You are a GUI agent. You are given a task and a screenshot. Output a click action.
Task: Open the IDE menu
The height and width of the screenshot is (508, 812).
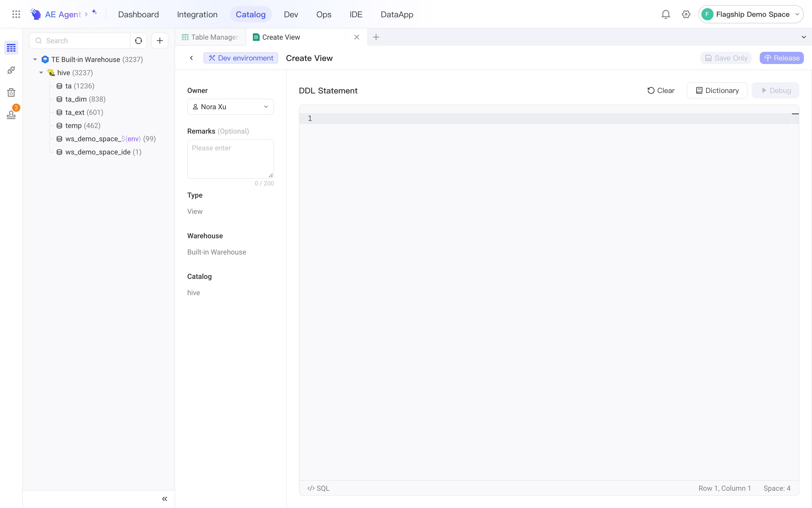pos(356,14)
